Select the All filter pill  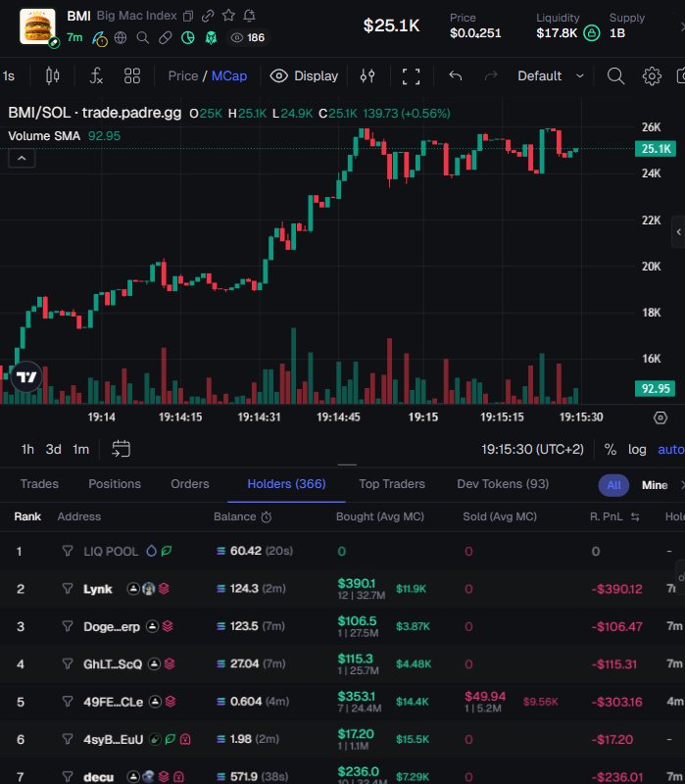[x=614, y=485]
